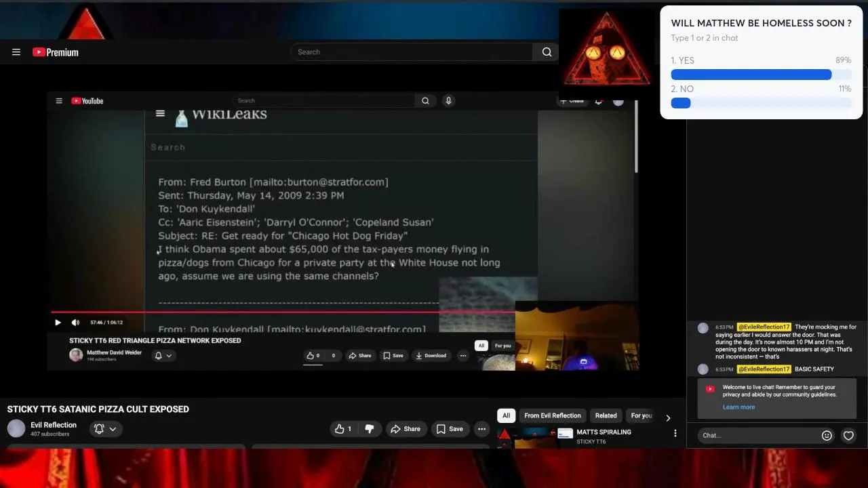
Task: Click 'From: Fred Burton' email line
Action: (273, 182)
